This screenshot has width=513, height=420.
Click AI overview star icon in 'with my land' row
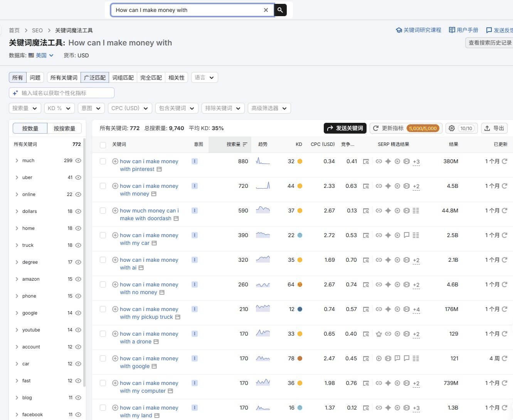388,408
